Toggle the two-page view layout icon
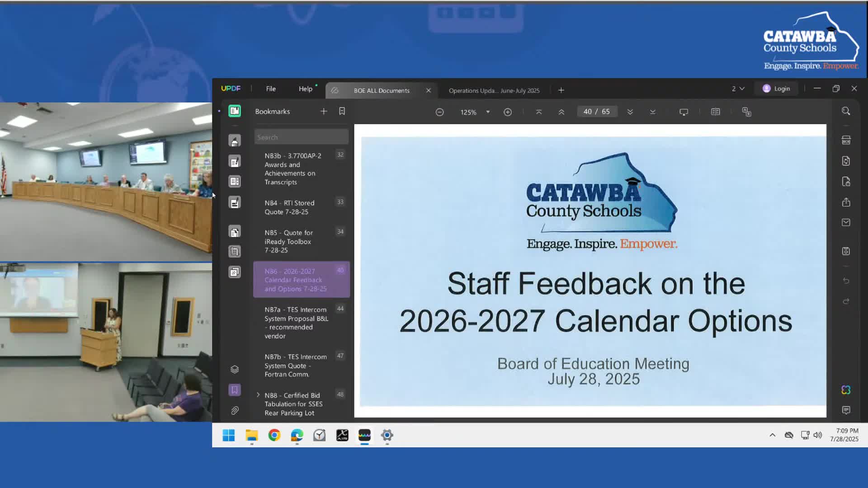This screenshot has width=868, height=488. [716, 112]
